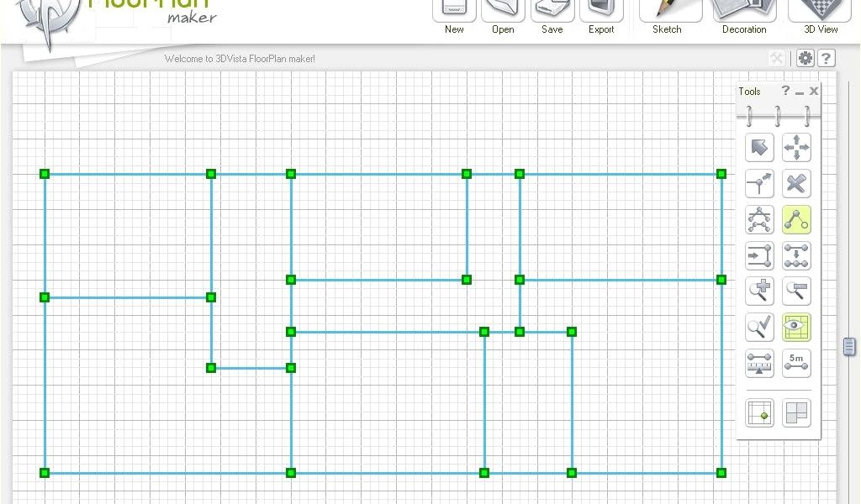Switch to the Sketch mode tab

click(670, 13)
